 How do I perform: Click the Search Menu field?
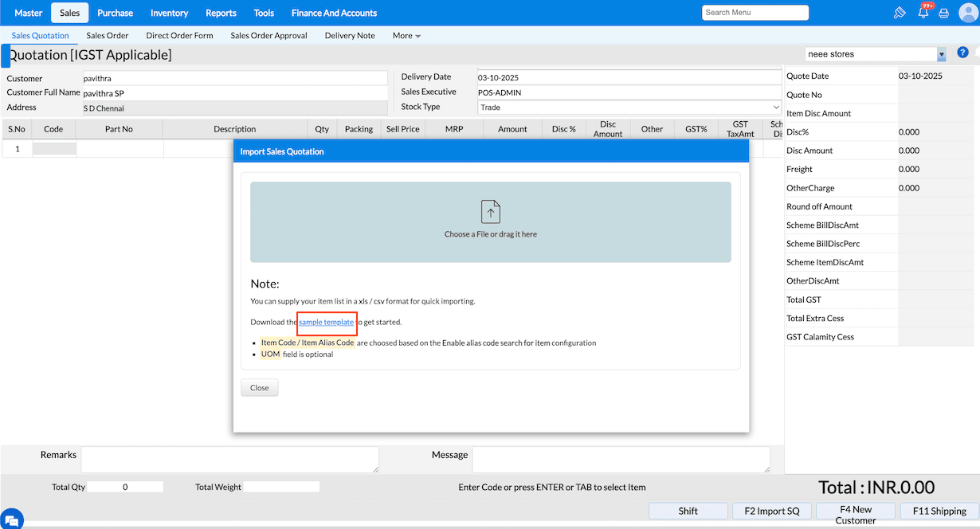[755, 13]
